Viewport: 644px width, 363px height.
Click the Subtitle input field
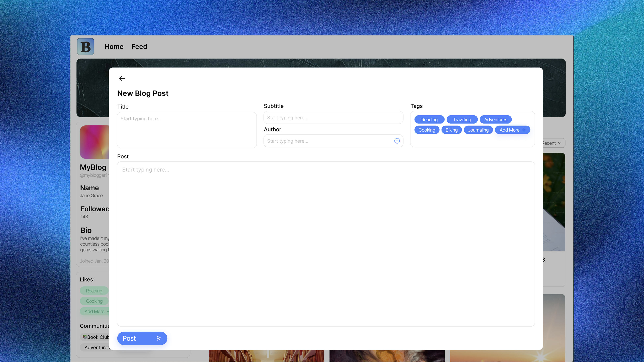pos(333,118)
